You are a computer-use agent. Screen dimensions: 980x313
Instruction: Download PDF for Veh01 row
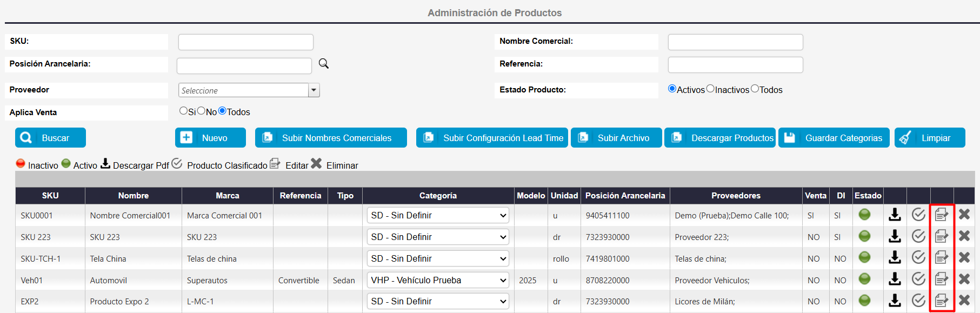click(x=895, y=279)
